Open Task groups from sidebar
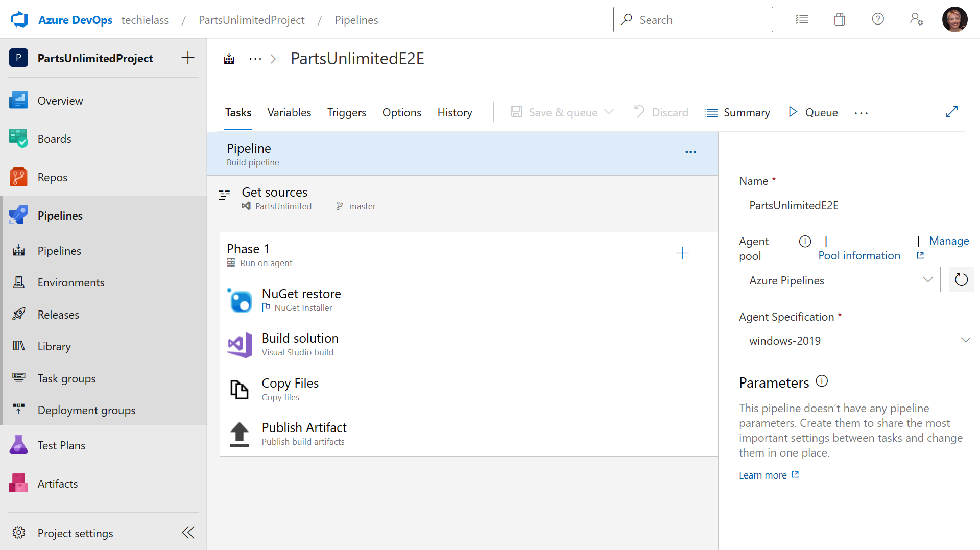The width and height of the screenshot is (980, 550). coord(66,378)
